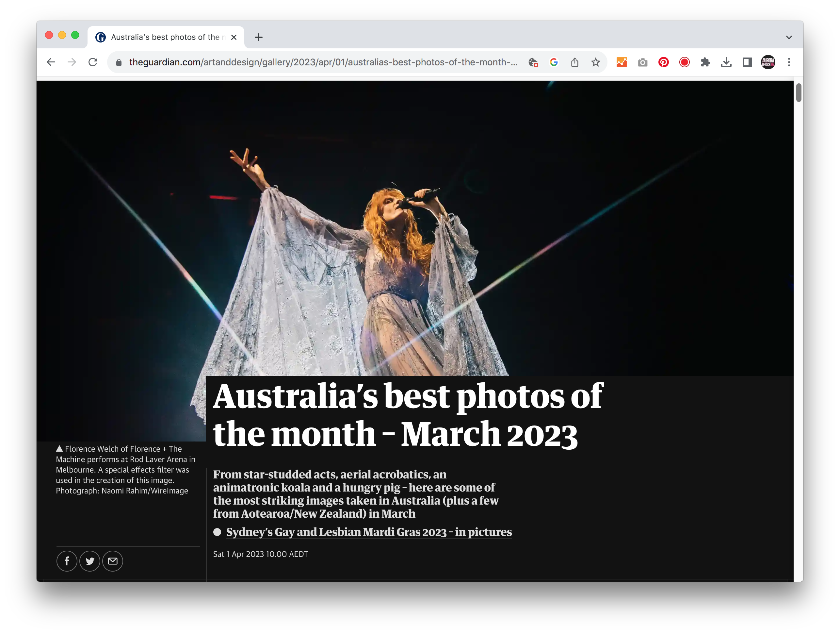Click the macOS yellow minimize button
Image resolution: width=840 pixels, height=634 pixels.
click(x=62, y=35)
